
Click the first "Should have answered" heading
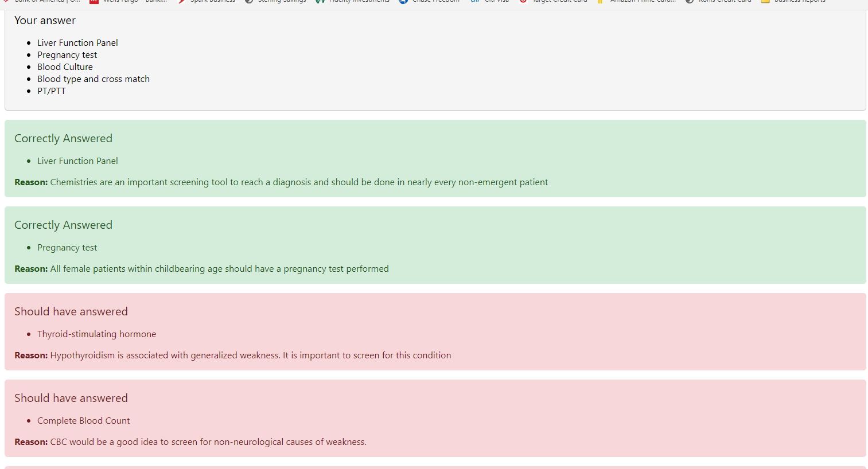click(x=71, y=311)
